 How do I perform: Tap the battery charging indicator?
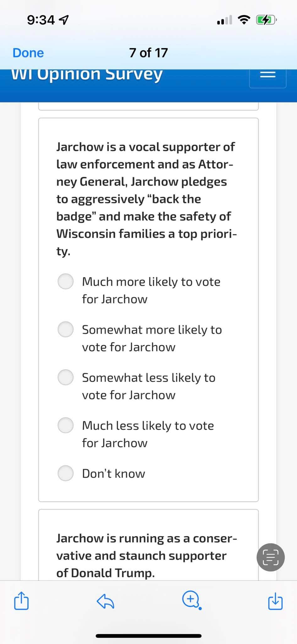[x=266, y=20]
